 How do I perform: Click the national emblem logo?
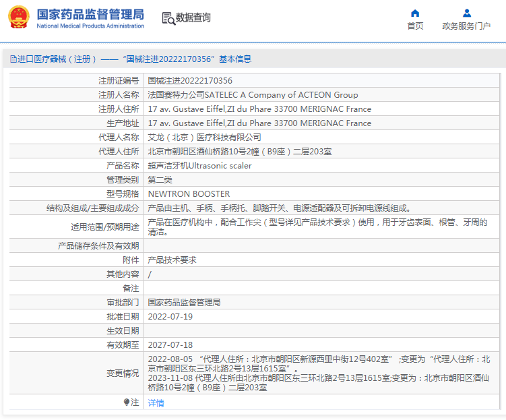[x=19, y=17]
